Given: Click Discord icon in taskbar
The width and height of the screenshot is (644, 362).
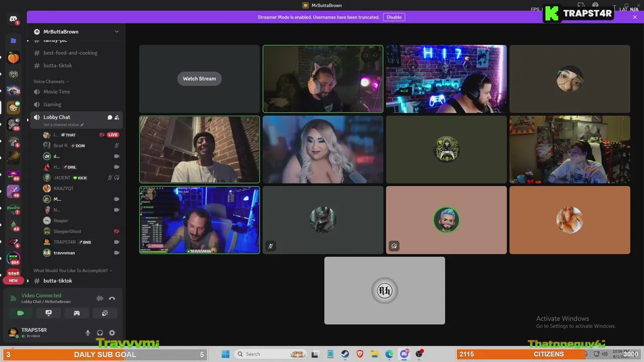Looking at the screenshot, I should point(404,354).
